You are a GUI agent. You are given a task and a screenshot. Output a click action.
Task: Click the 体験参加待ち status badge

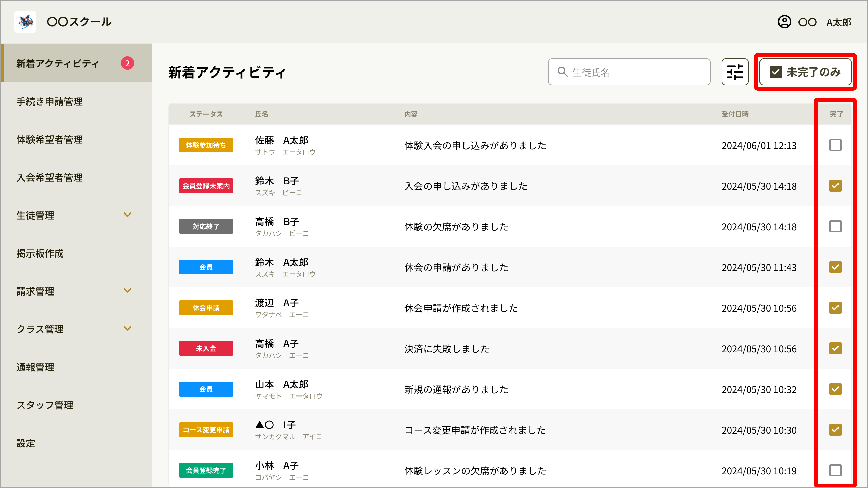(206, 145)
